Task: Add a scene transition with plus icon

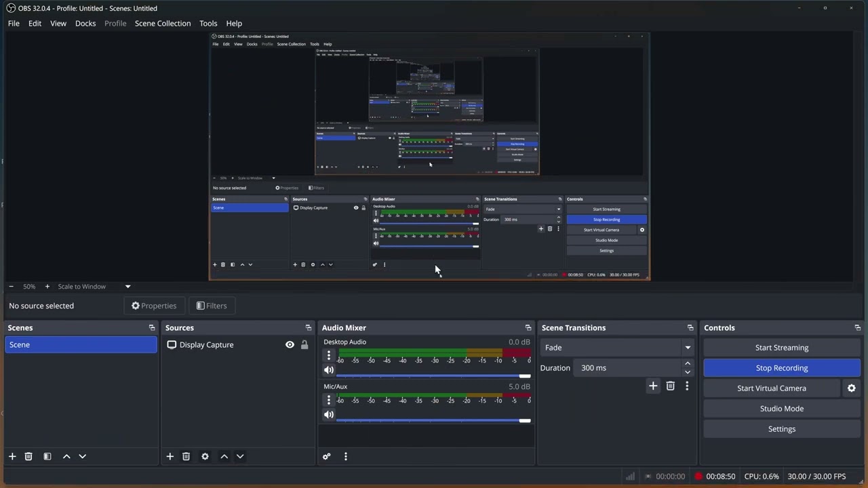Action: point(653,386)
